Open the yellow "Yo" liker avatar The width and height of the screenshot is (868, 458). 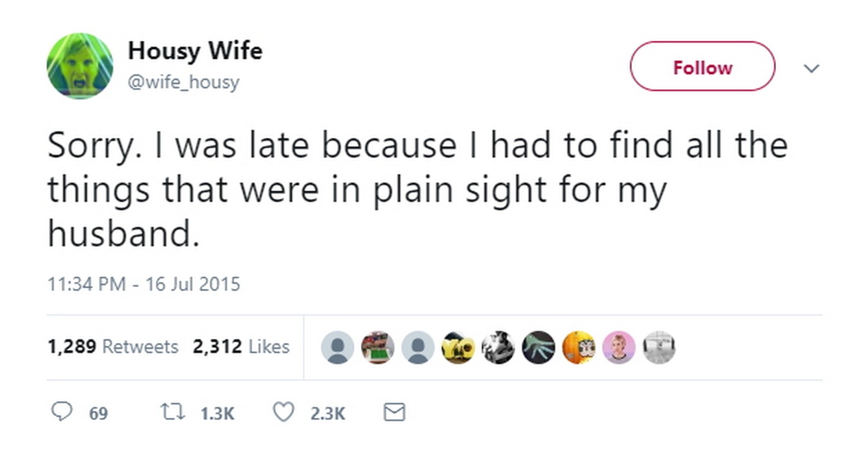coord(458,347)
